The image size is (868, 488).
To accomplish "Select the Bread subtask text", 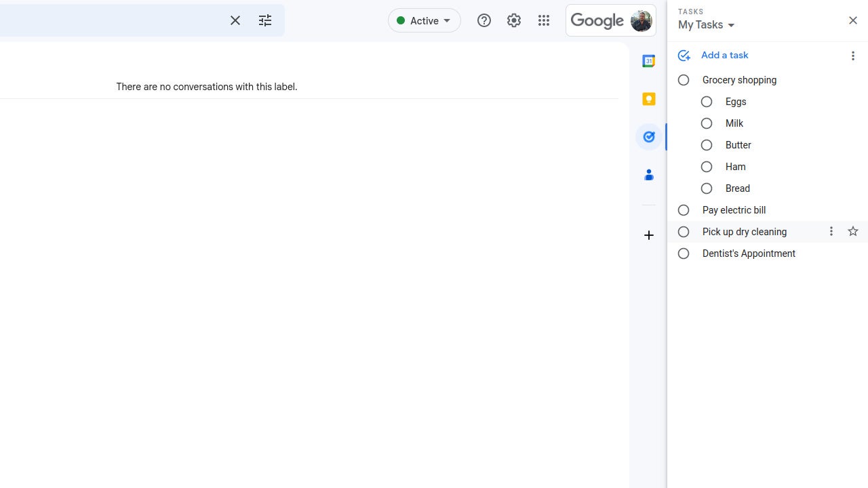I will click(738, 188).
